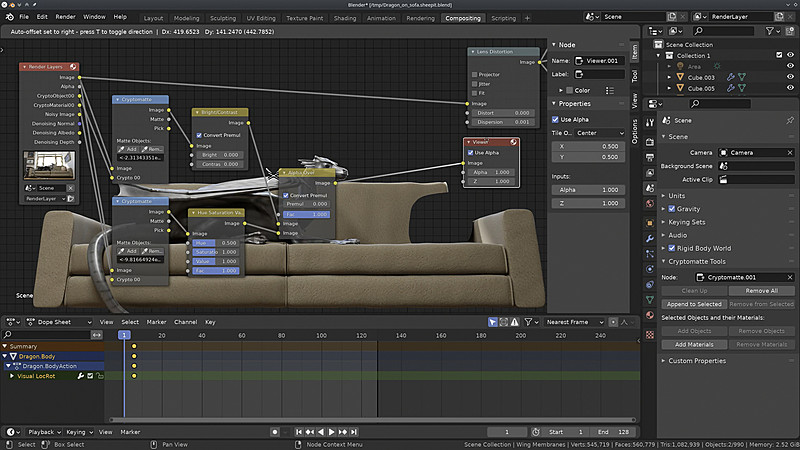
Task: Open the Object Data mesh tab icon
Action: tap(650, 299)
